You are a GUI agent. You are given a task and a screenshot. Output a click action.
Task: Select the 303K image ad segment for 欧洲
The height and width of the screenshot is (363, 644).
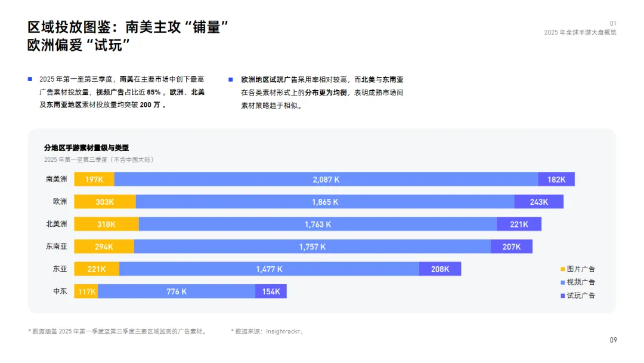click(105, 202)
